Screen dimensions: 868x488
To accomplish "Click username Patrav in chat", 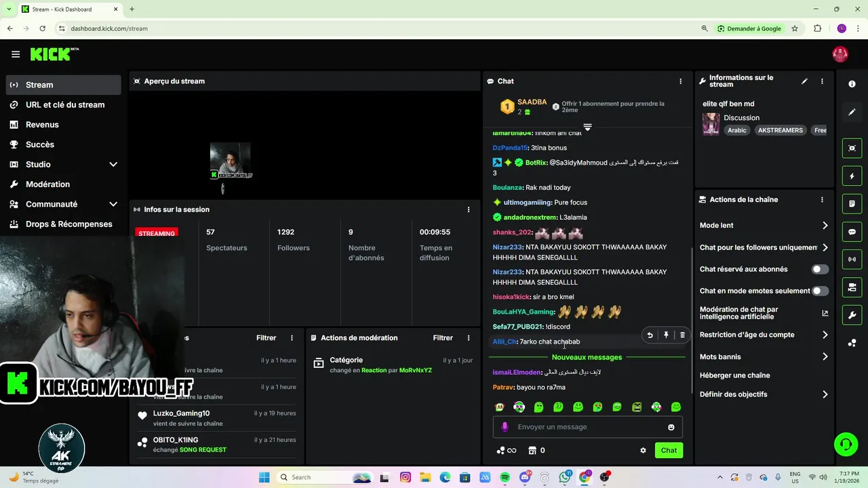I will pyautogui.click(x=502, y=387).
